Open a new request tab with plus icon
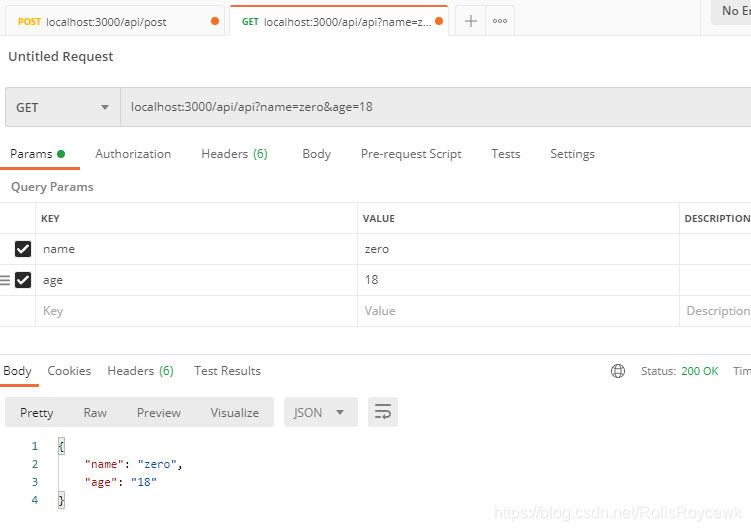 click(471, 21)
